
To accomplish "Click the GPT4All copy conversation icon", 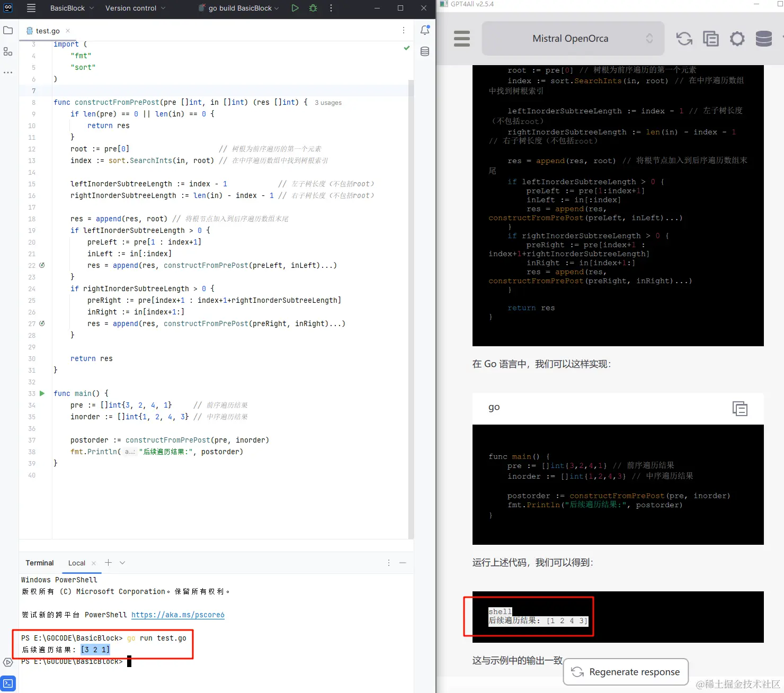I will [711, 39].
